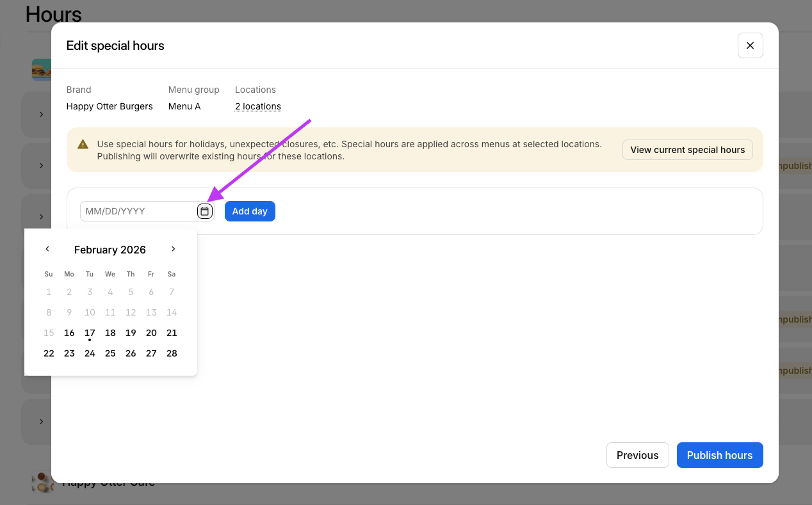
Task: Click the Publish hours button
Action: [x=719, y=455]
